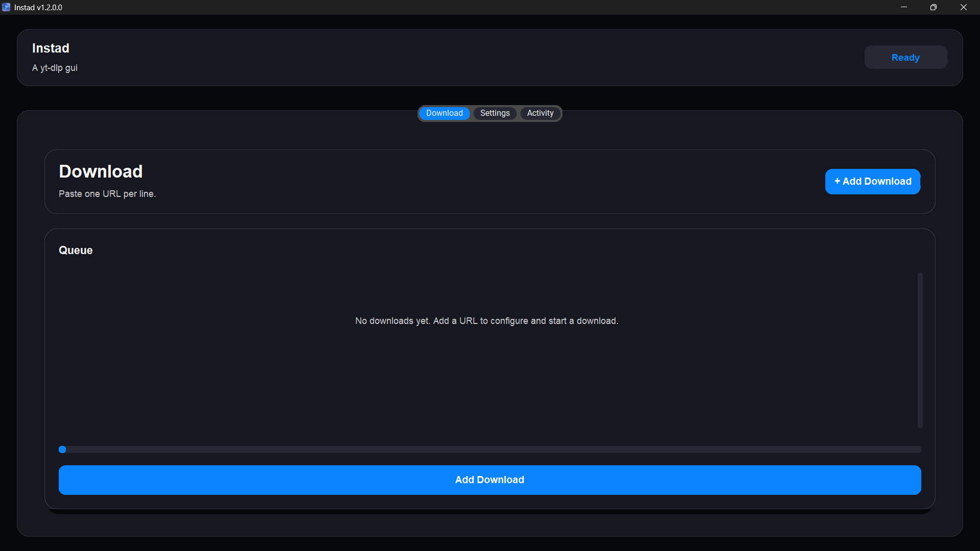Click the 'No downloads yet' message
This screenshot has width=980, height=551.
pos(487,321)
